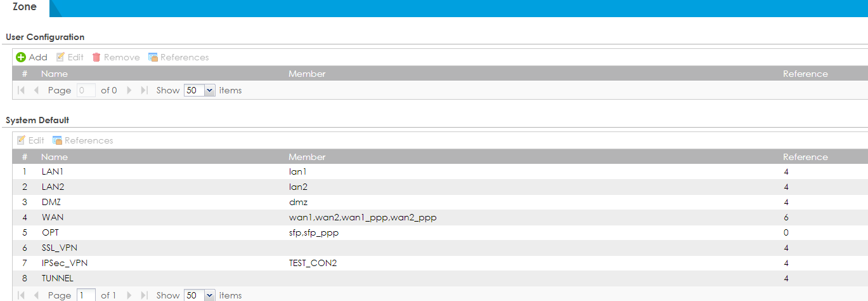This screenshot has width=868, height=301.
Task: Select the WAN zone row
Action: click(53, 217)
